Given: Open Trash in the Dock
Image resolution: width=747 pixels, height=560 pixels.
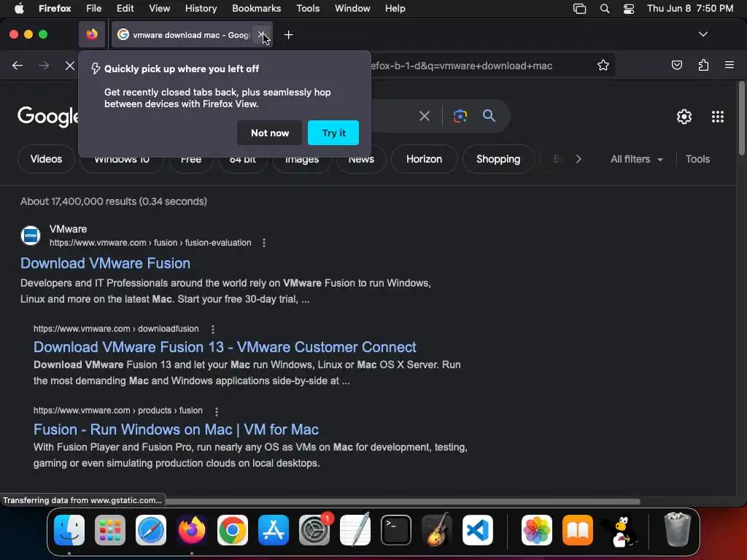Looking at the screenshot, I should tap(677, 529).
